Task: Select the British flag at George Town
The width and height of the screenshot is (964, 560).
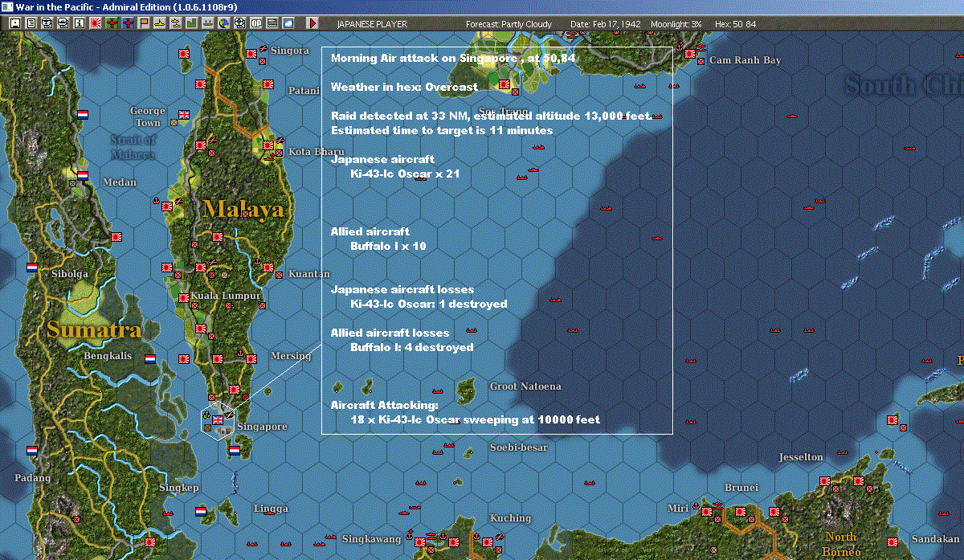Action: (183, 114)
